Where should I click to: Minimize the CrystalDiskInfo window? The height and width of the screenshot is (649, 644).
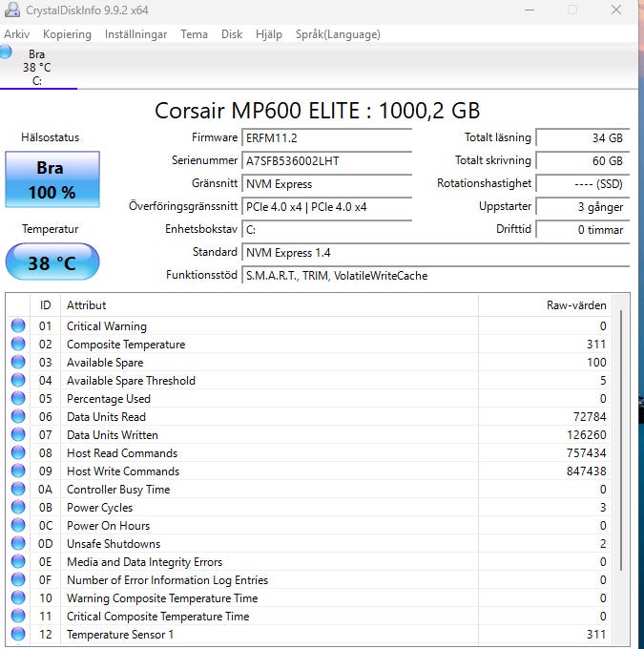[x=530, y=10]
